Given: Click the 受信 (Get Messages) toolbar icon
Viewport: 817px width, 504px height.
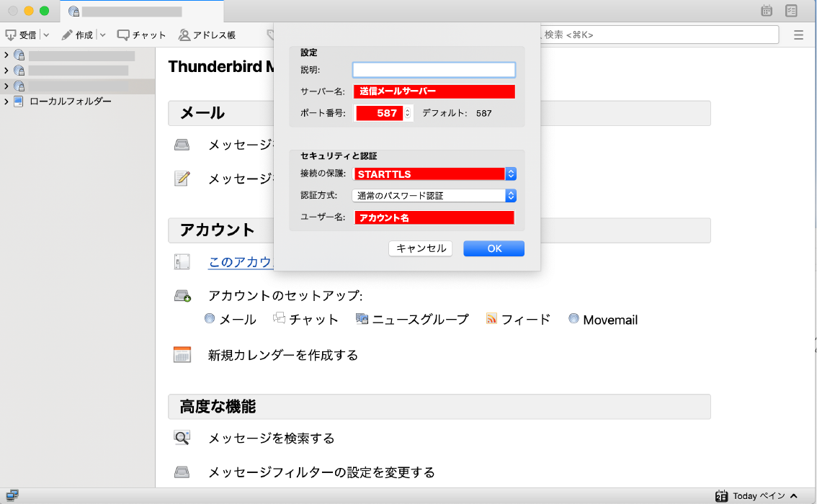Looking at the screenshot, I should point(11,35).
